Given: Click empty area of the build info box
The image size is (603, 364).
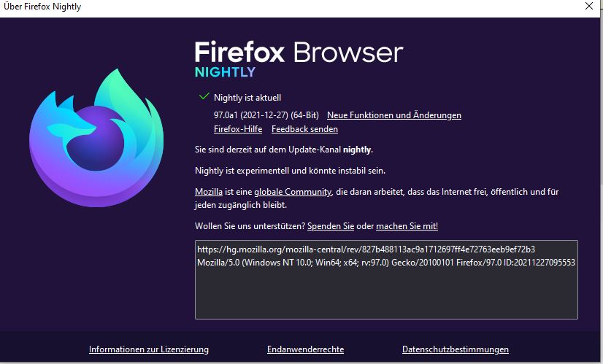Looking at the screenshot, I should tap(386, 295).
